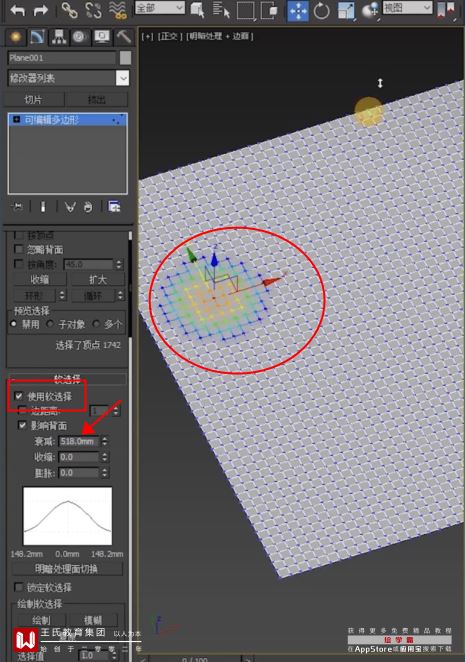
Task: Click the 环形 button
Action: 35,295
